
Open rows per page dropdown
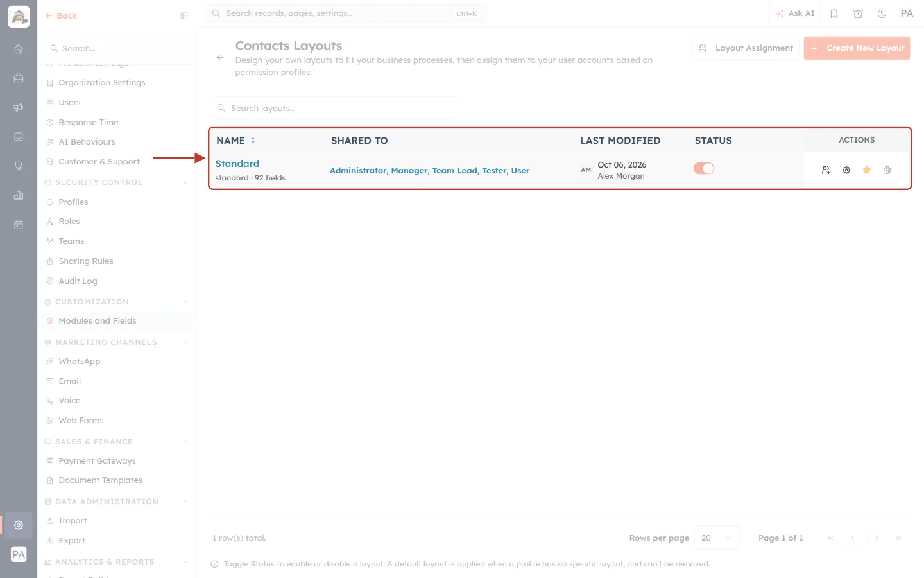(x=717, y=538)
